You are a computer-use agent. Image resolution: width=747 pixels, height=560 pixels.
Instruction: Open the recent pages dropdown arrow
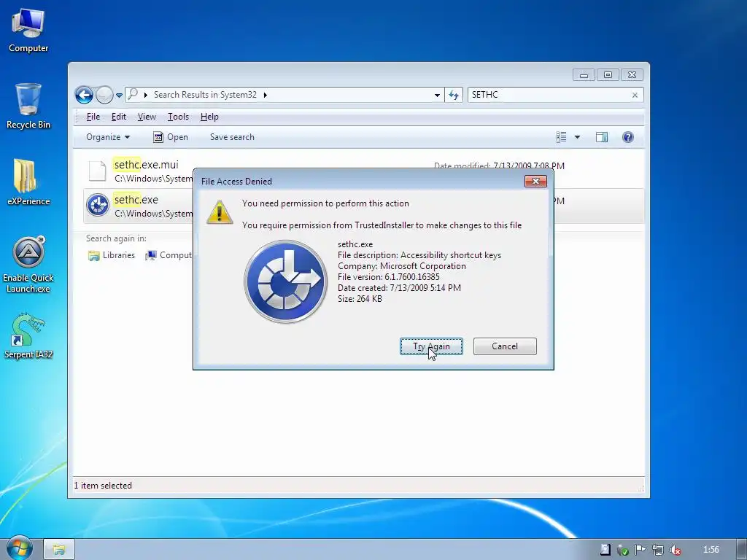(x=119, y=96)
